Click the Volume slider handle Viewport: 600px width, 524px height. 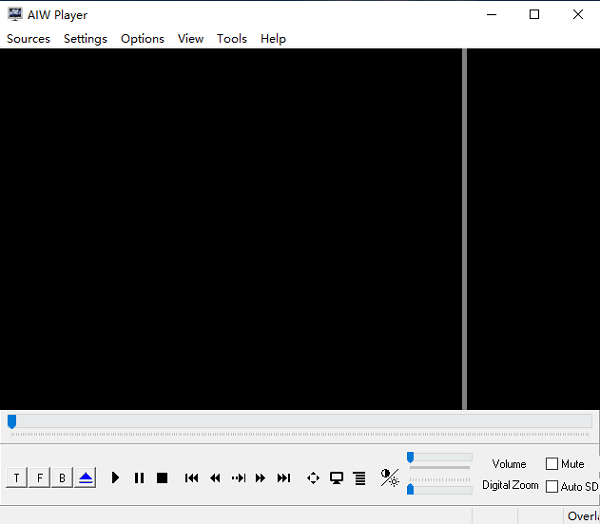click(x=410, y=457)
